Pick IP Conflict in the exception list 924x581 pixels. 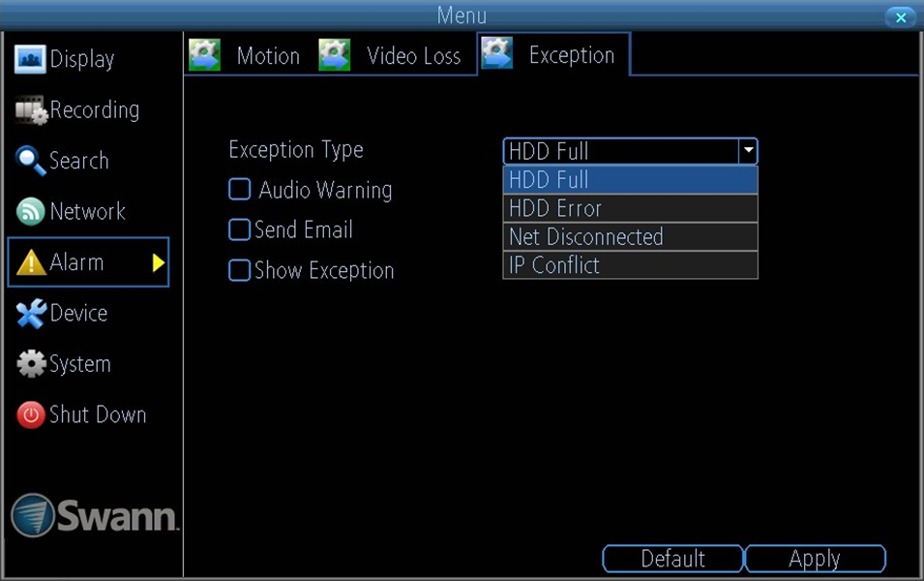[x=629, y=265]
